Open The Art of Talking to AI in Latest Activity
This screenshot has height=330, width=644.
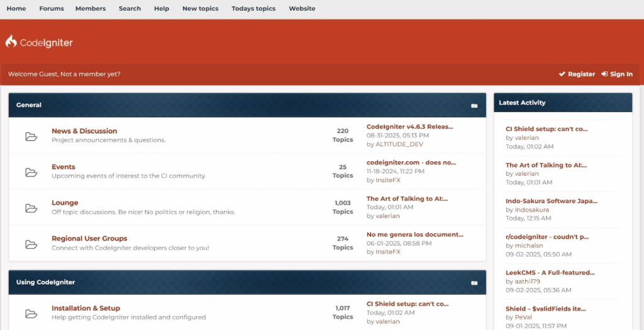point(547,165)
